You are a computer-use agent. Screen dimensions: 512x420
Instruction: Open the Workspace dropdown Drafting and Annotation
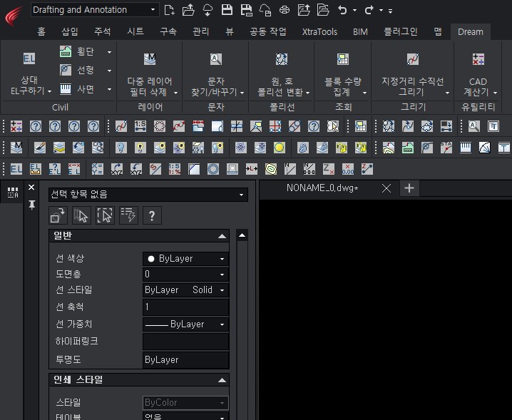coord(95,10)
